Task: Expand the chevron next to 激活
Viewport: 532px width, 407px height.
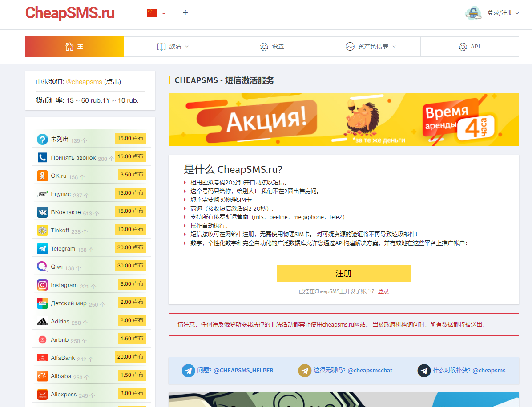Action: coord(187,47)
